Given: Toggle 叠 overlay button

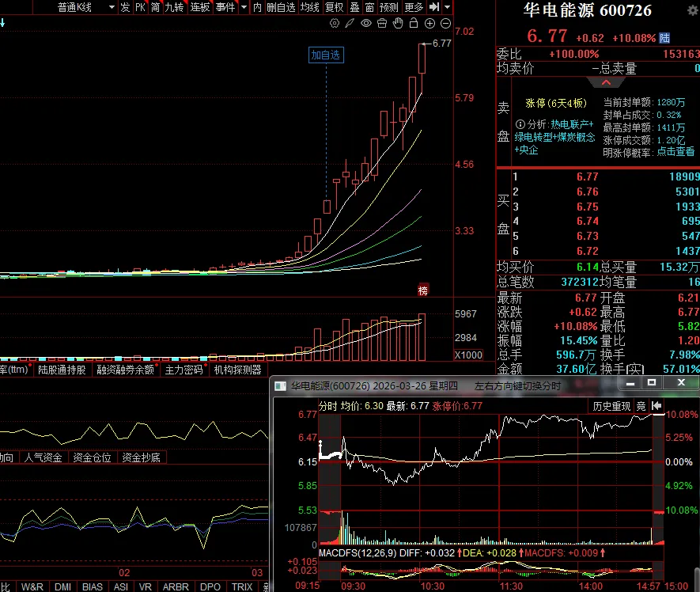Looking at the screenshot, I should coord(354,7).
